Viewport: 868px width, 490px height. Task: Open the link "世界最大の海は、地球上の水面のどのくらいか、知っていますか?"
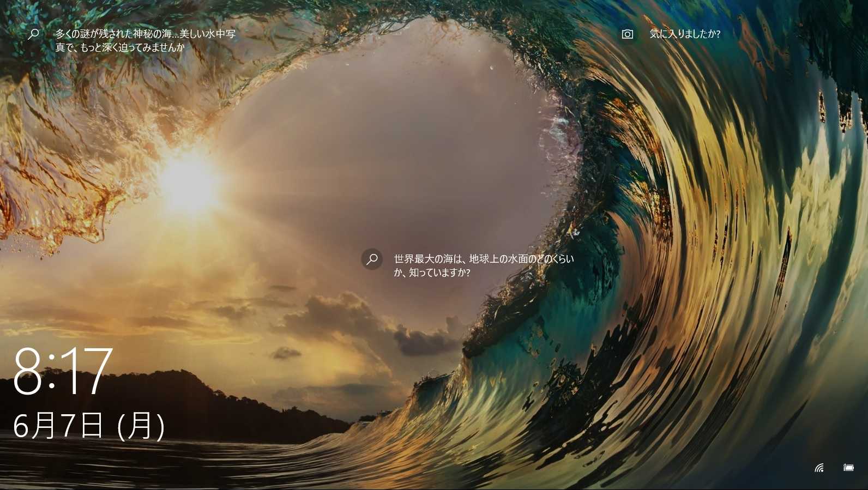484,265
